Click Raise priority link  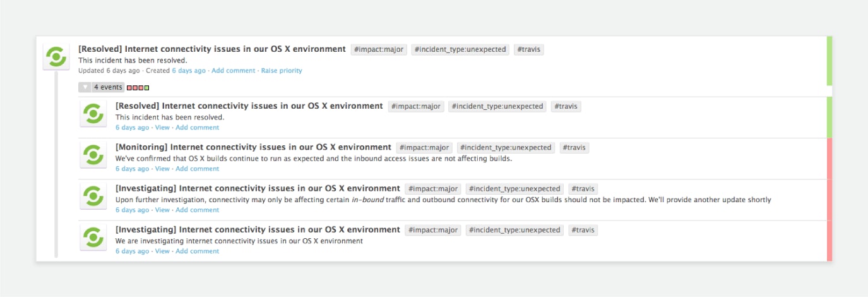point(282,71)
